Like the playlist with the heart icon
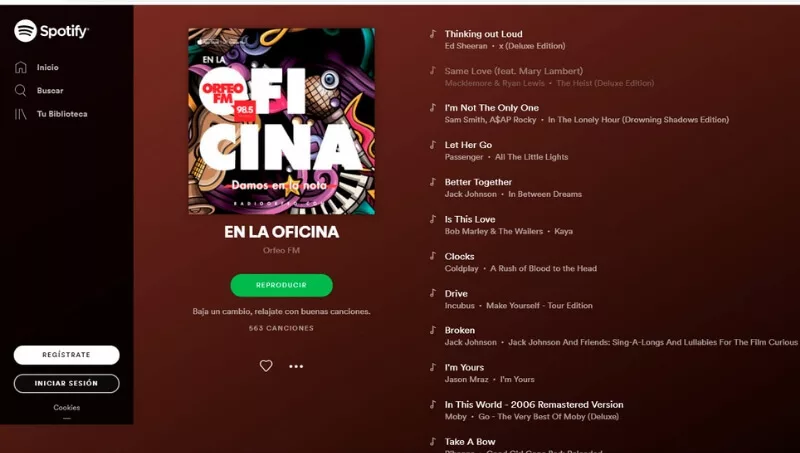The image size is (800, 453). coord(266,366)
